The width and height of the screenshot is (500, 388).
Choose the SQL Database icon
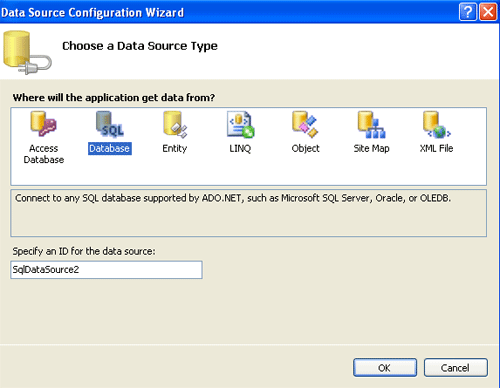110,124
